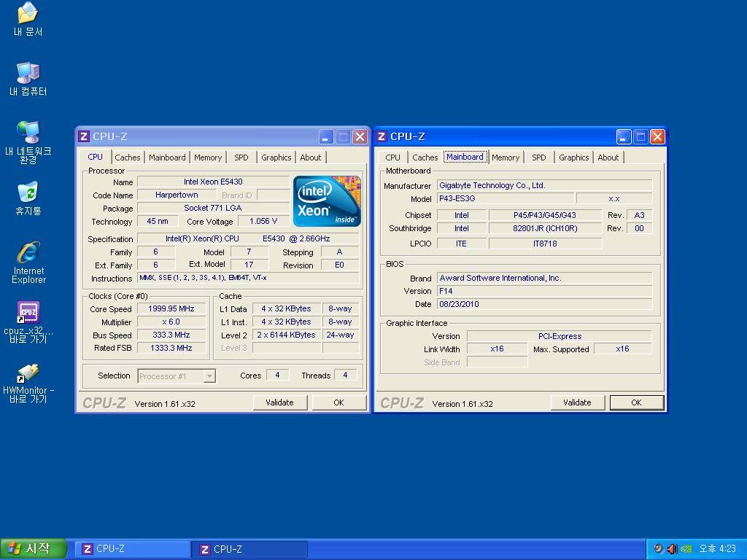Click OK in right CPU-Z window
Viewport: 747px width, 560px height.
tap(636, 402)
